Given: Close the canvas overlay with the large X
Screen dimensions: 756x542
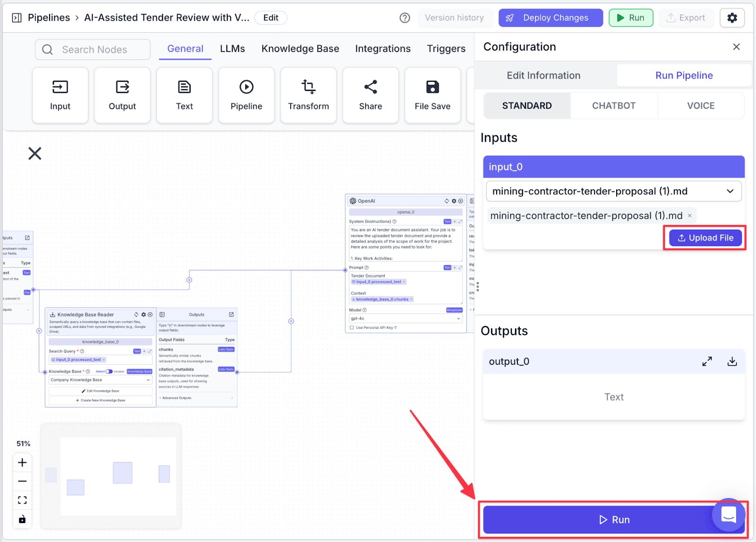Looking at the screenshot, I should click(35, 154).
